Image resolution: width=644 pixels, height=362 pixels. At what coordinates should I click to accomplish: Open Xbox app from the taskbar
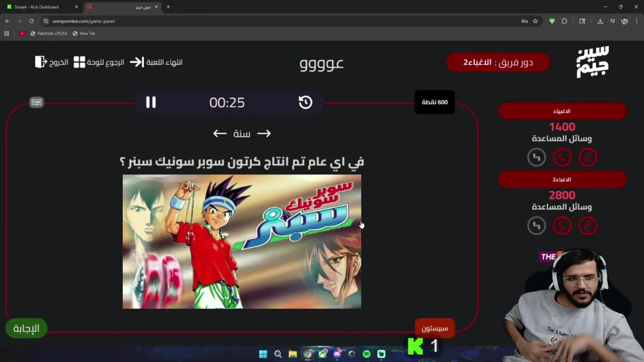[323, 354]
